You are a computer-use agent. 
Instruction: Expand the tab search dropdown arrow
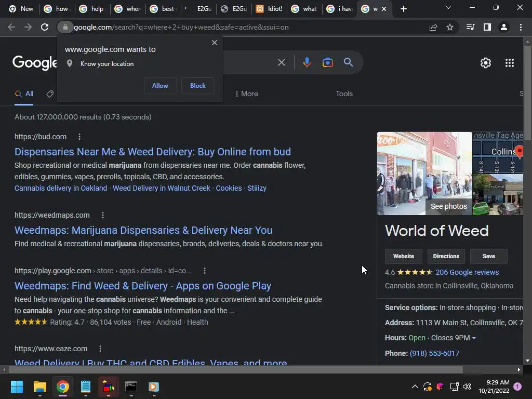pos(448,7)
